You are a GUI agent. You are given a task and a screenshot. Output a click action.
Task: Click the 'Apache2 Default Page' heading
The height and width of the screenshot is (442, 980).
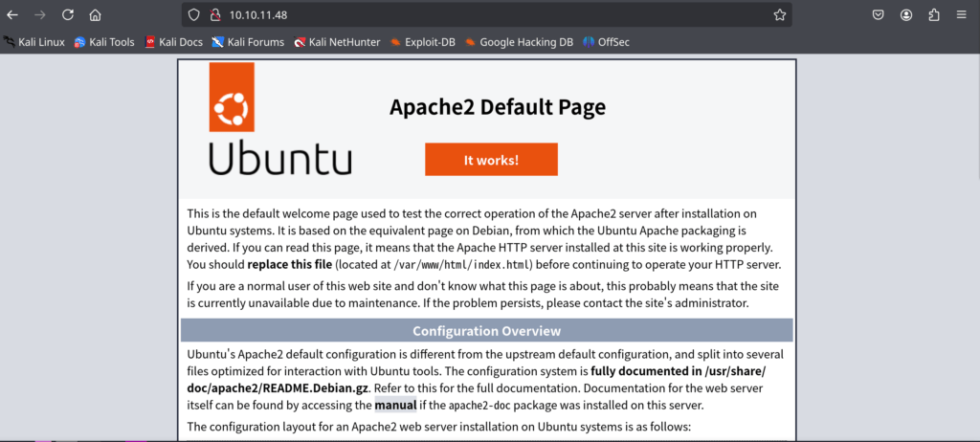click(498, 107)
